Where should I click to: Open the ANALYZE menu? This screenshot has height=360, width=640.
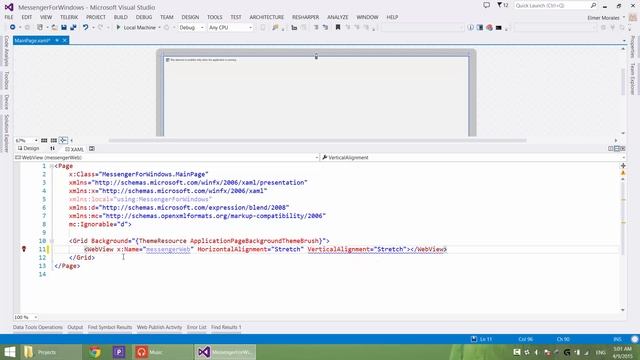click(338, 17)
